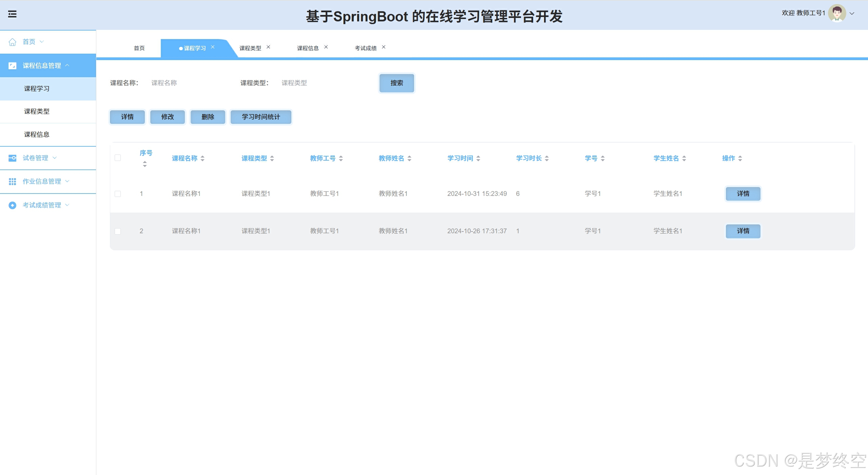Sort the table by 学习时长 column
This screenshot has width=868, height=475.
[x=547, y=158]
